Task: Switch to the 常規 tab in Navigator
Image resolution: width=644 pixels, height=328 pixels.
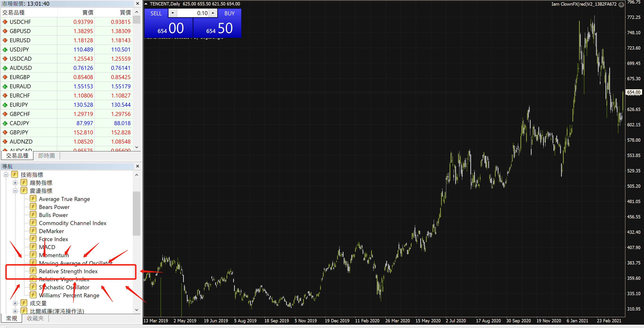Action: [x=12, y=318]
